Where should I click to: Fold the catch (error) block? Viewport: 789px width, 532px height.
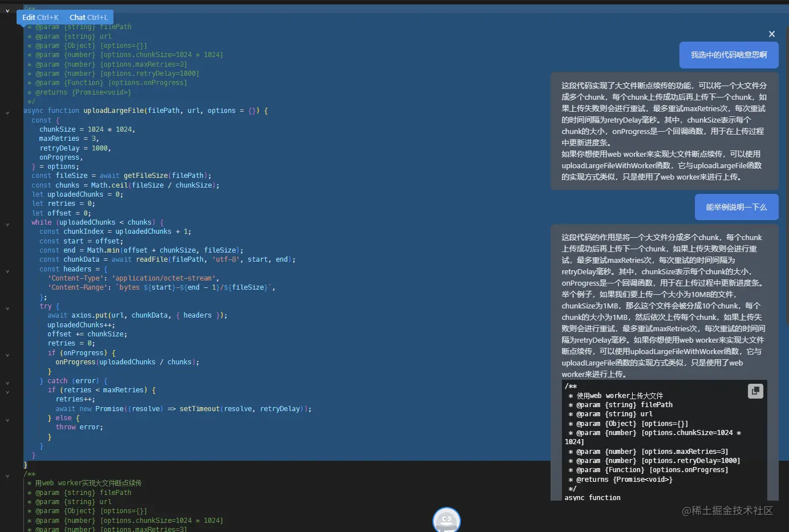(7, 383)
